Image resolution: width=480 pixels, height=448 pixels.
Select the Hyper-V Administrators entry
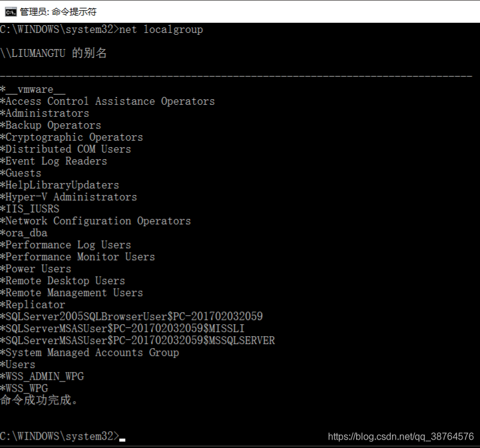click(69, 197)
